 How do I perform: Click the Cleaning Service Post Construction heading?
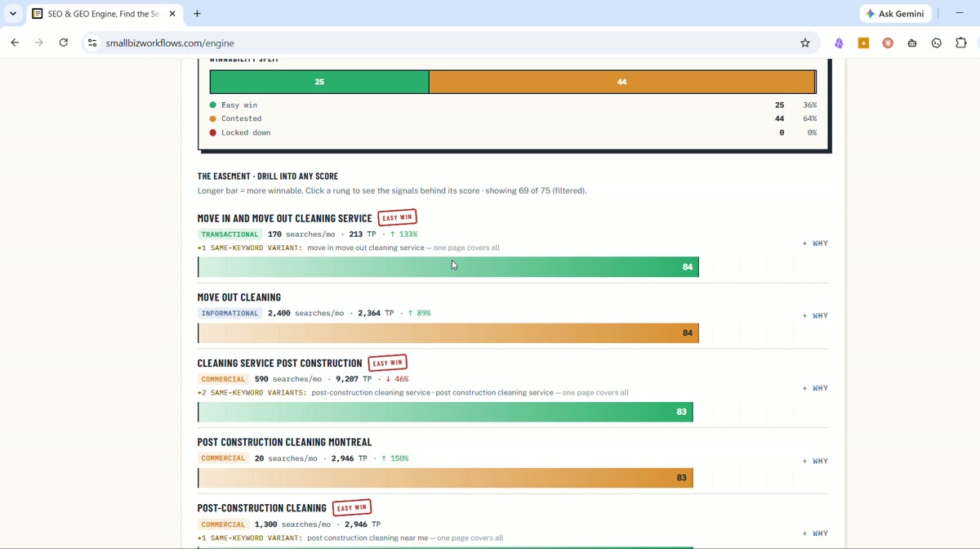(x=279, y=364)
